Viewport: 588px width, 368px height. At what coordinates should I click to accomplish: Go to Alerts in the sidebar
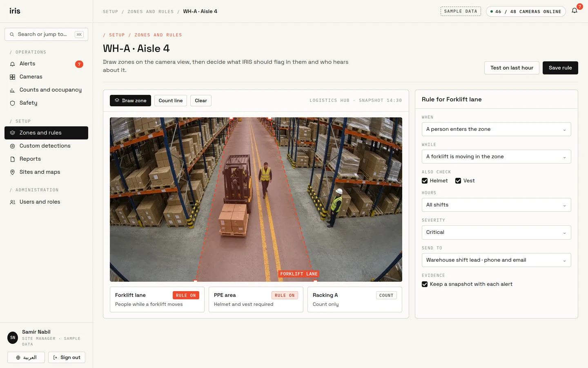[46, 64]
